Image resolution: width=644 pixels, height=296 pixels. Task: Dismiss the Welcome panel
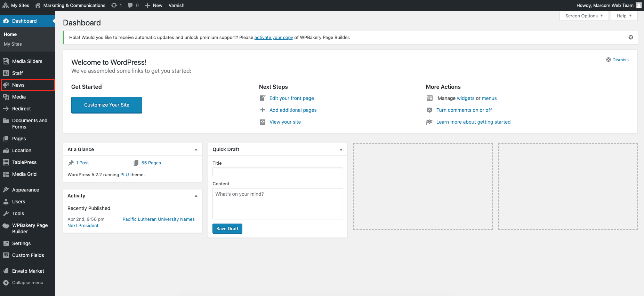coord(618,60)
